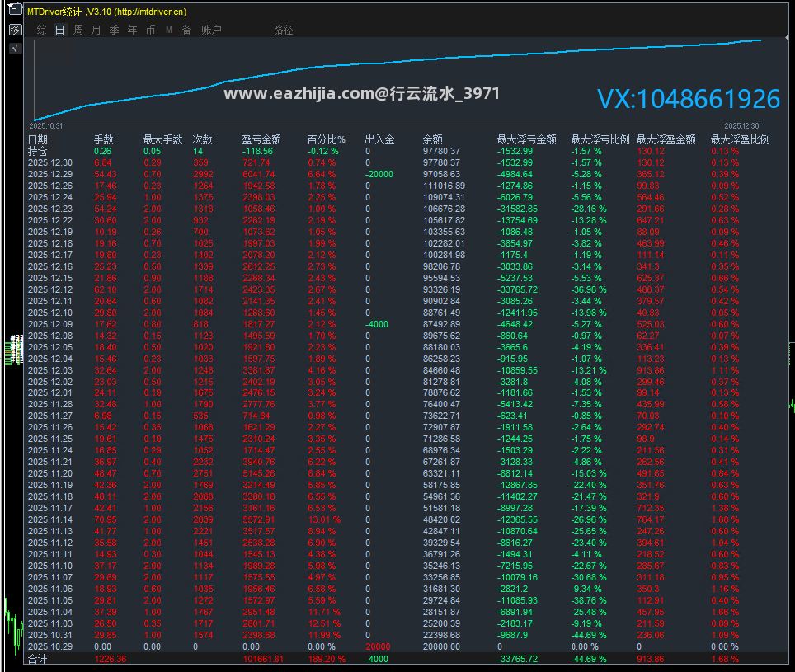Screen dimensions: 795x672
Task: Click the 盈亏金额 column header
Action: [261, 140]
